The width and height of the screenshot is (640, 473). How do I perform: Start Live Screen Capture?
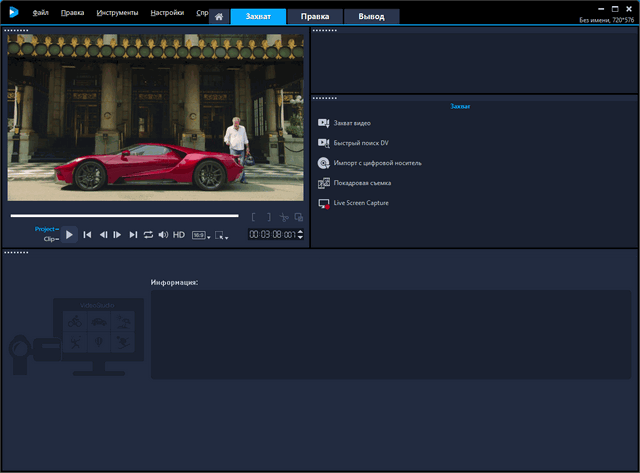(360, 203)
